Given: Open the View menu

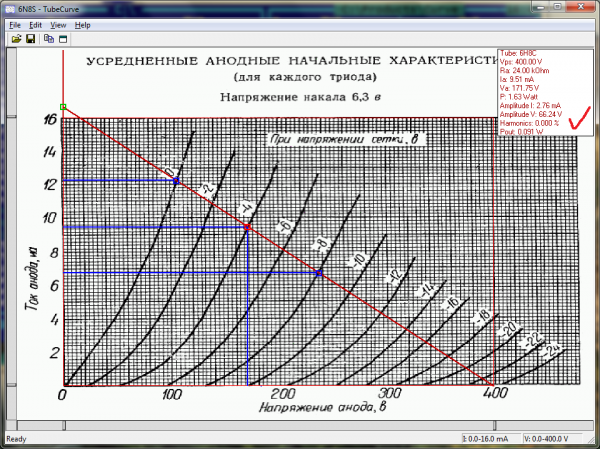Looking at the screenshot, I should [59, 24].
